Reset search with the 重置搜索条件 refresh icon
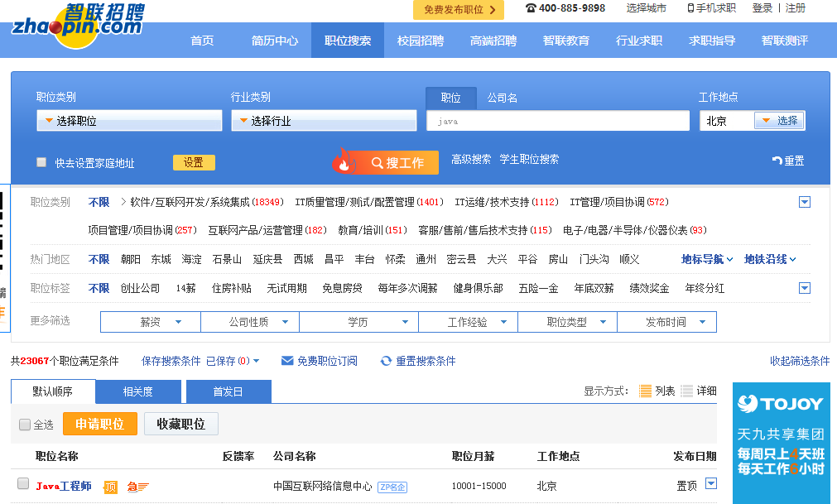837x504 pixels. pyautogui.click(x=385, y=360)
